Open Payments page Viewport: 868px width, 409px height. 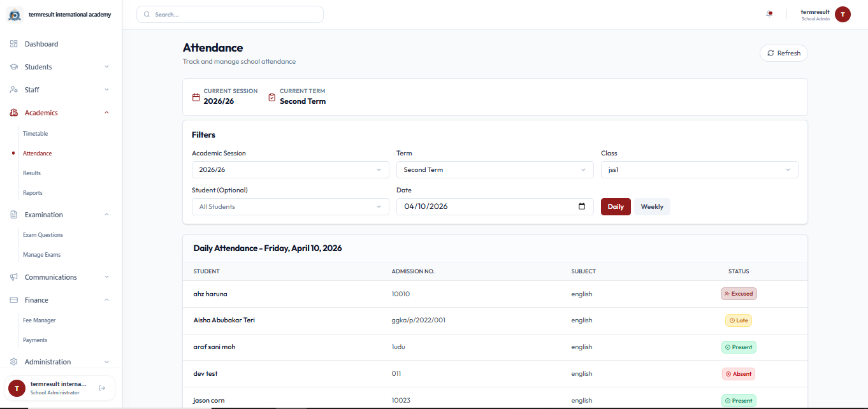(x=35, y=340)
